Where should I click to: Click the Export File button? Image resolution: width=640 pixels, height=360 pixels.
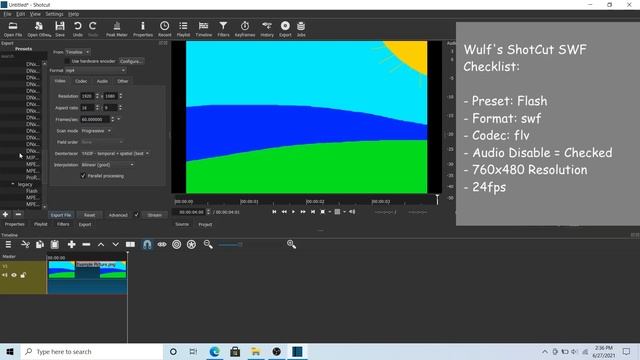tap(61, 215)
